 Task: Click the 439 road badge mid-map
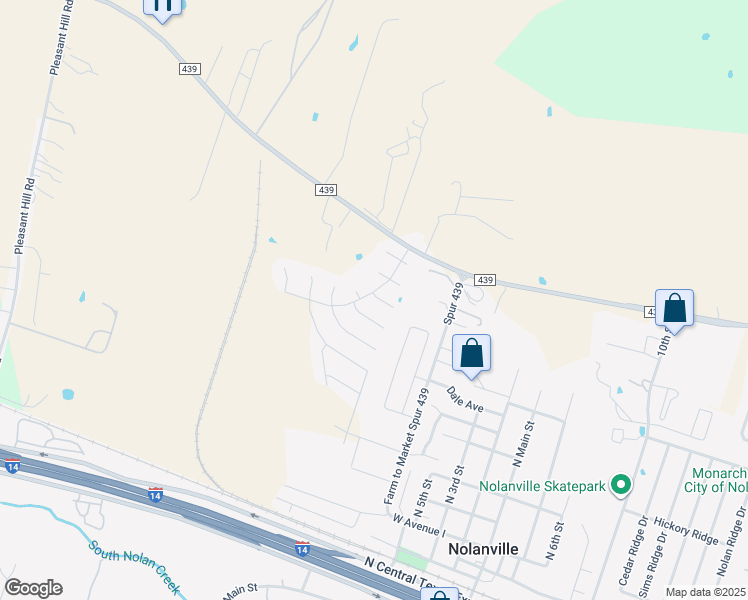[326, 190]
